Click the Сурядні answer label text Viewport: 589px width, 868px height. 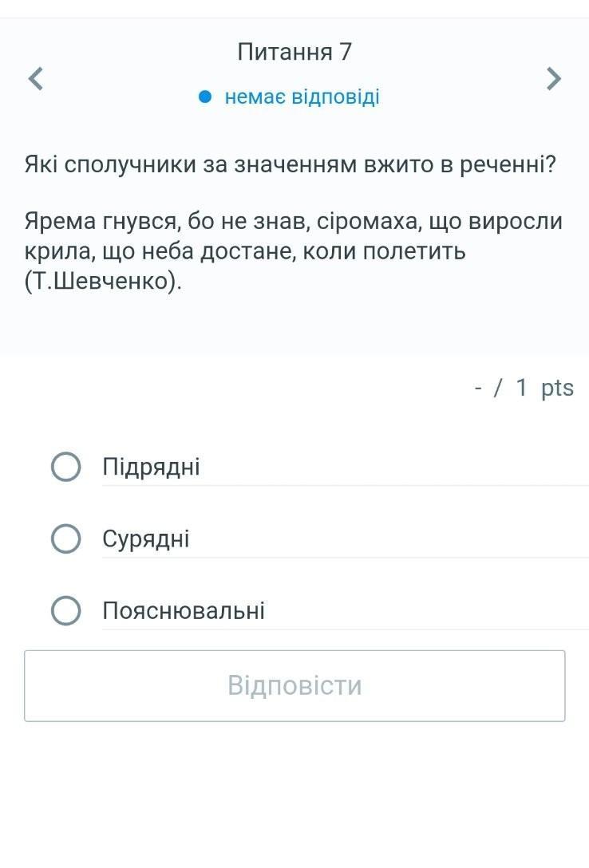[x=145, y=539]
